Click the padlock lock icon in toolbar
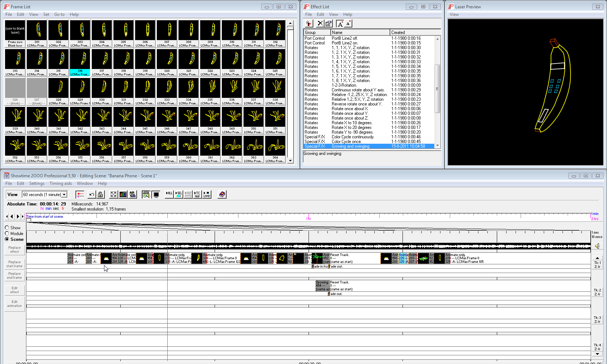The width and height of the screenshot is (607, 364). pos(100,195)
